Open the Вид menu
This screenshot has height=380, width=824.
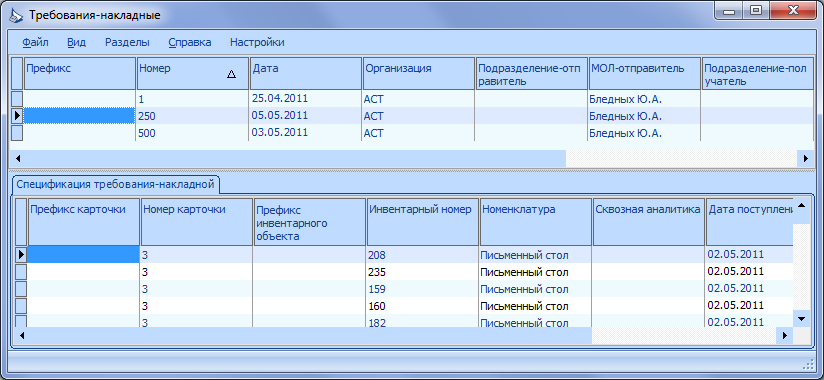(77, 43)
